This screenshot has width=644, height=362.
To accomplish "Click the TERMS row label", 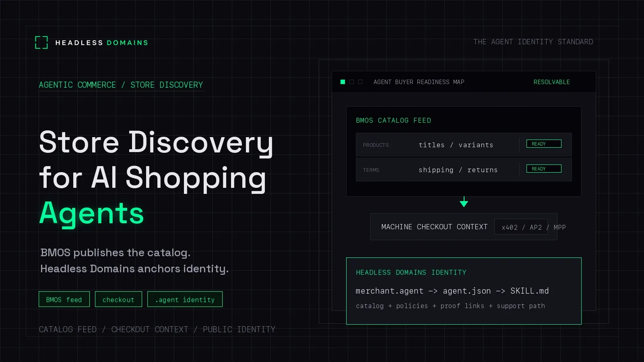I will tap(371, 170).
